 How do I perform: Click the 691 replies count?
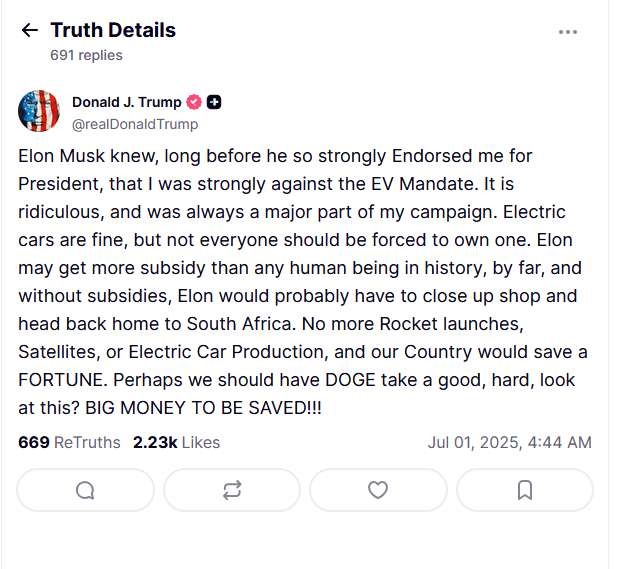[x=86, y=55]
